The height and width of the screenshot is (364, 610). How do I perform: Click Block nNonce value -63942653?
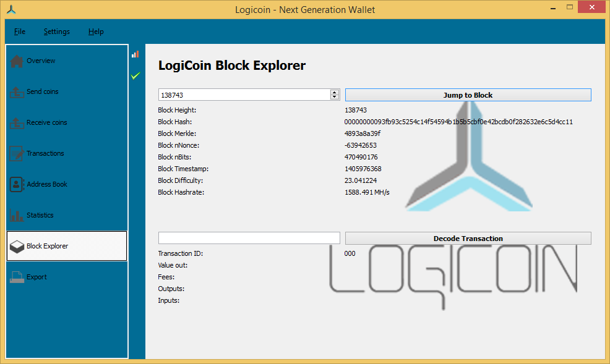(x=360, y=145)
